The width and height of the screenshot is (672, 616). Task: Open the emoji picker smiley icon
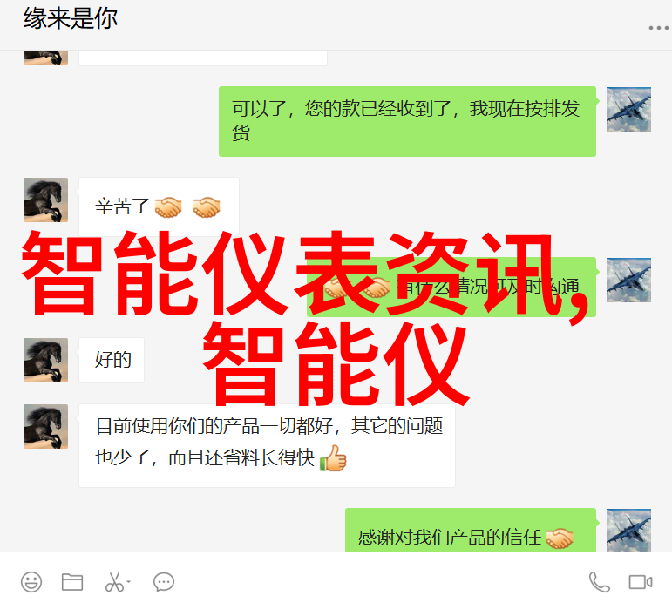tap(31, 582)
